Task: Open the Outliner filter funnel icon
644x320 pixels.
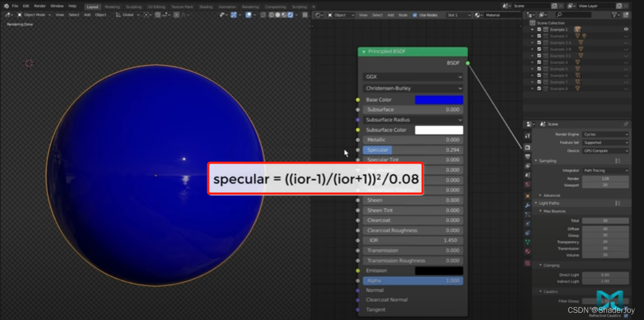Action: coord(614,15)
